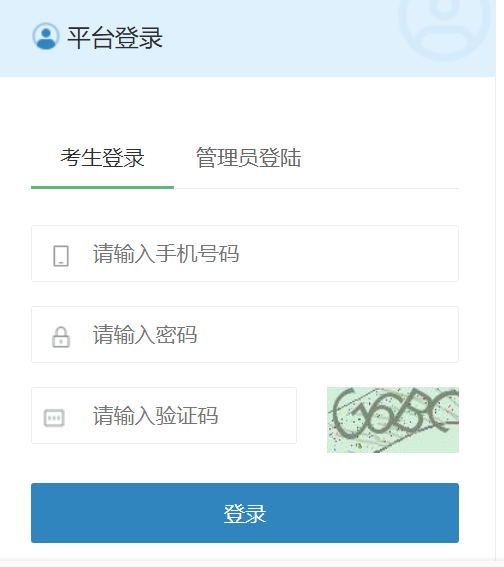Switch to the 管理员登陆 tab
Image resolution: width=504 pixels, height=567 pixels.
click(248, 158)
